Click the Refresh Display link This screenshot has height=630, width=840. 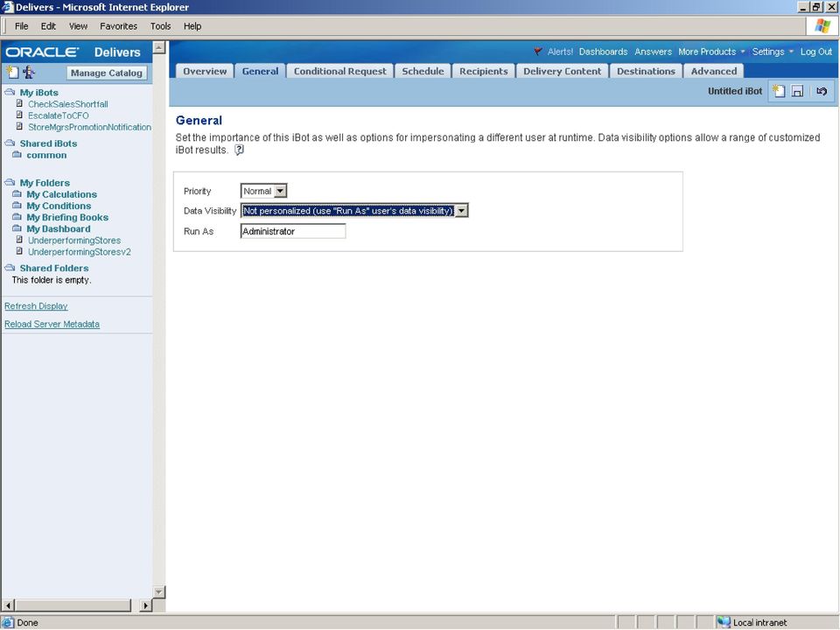pos(36,306)
